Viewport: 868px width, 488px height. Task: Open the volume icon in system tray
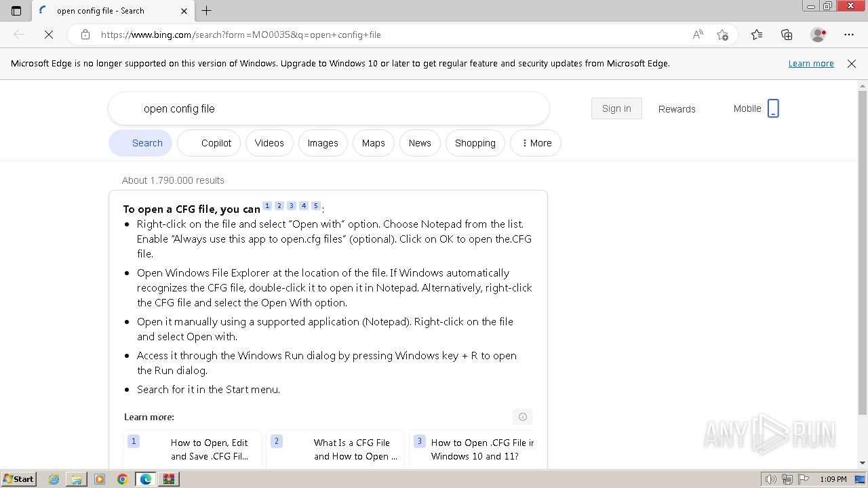(x=771, y=479)
